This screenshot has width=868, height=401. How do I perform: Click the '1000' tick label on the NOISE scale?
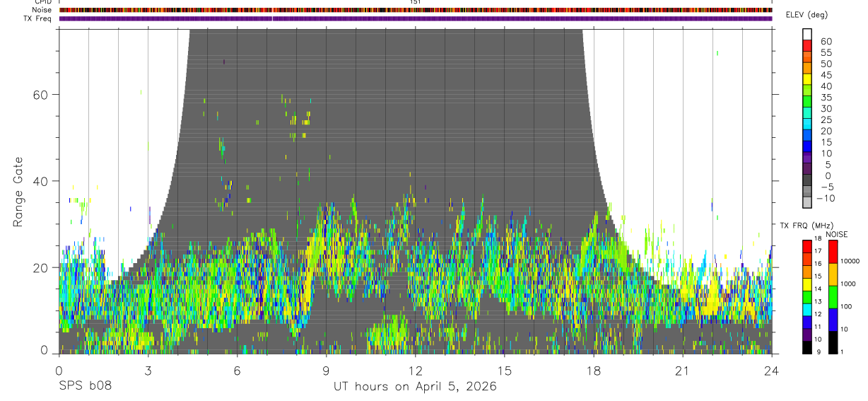click(848, 284)
